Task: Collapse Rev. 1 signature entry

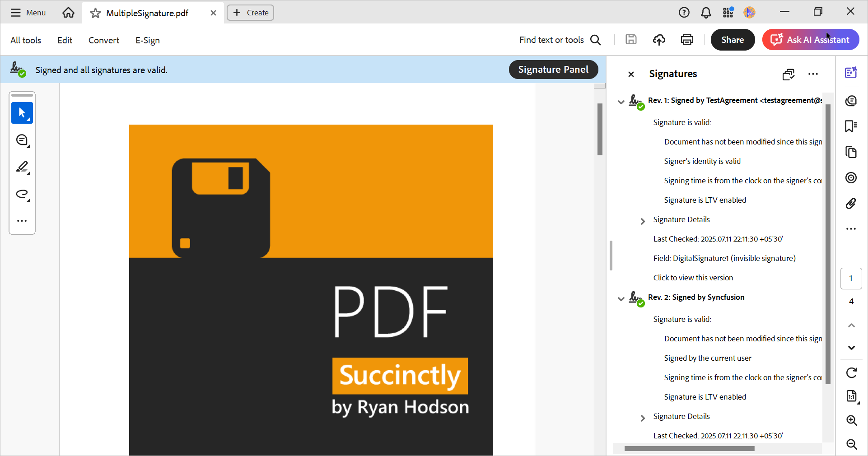Action: 621,102
